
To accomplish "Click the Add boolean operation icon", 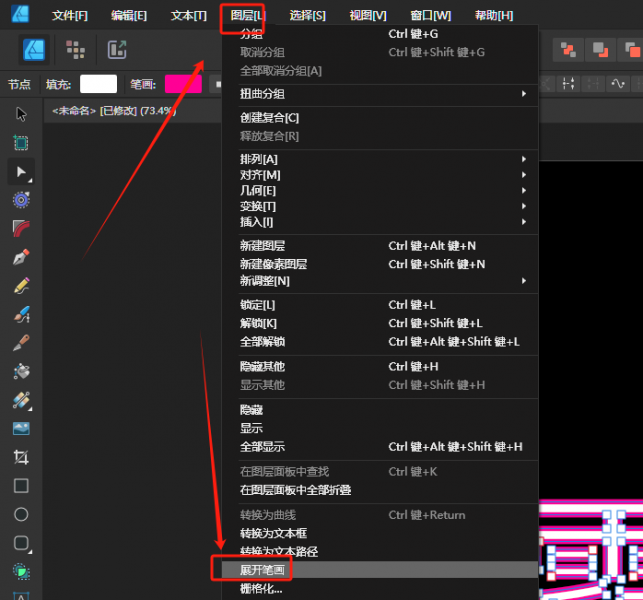I will click(568, 50).
